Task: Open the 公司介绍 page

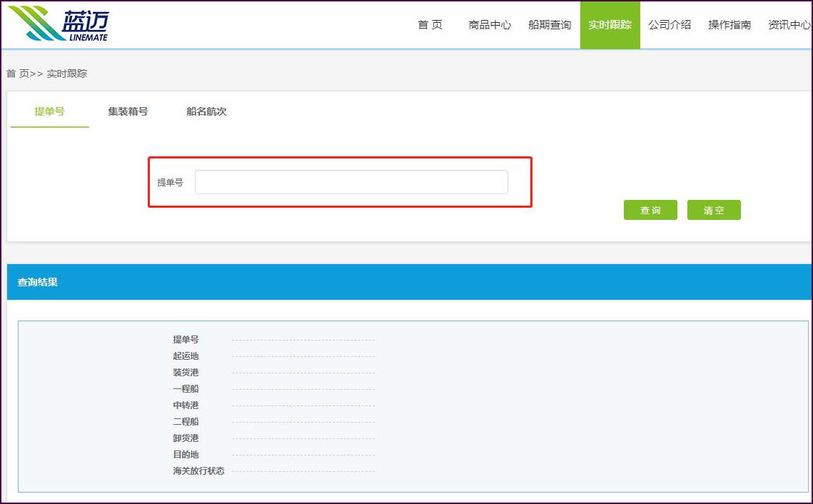Action: (x=670, y=25)
